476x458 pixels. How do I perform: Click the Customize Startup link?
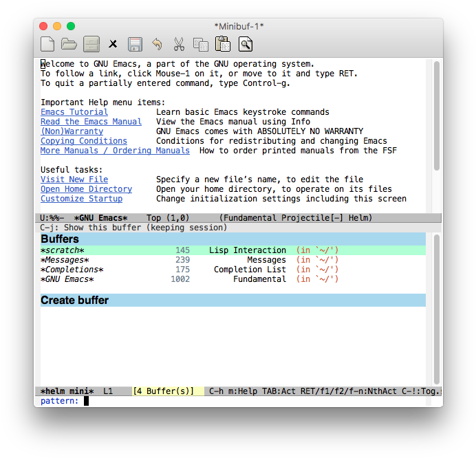[x=81, y=199]
